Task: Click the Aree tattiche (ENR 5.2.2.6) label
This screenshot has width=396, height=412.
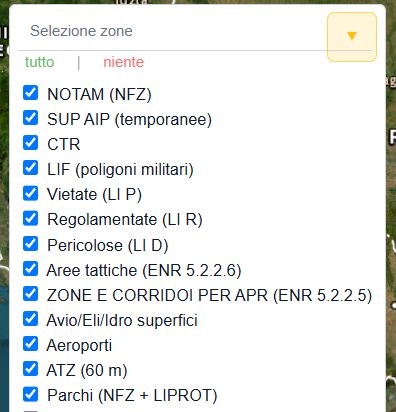Action: pyautogui.click(x=144, y=270)
